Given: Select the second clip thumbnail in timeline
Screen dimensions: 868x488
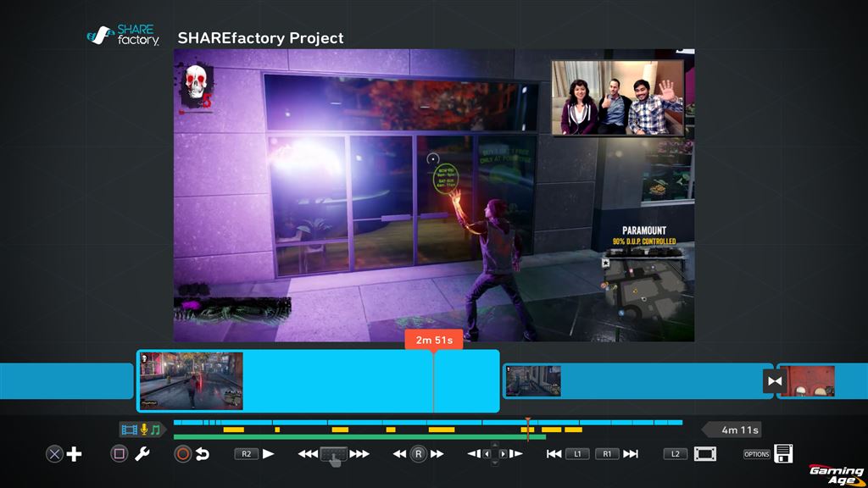Looking at the screenshot, I should point(533,381).
